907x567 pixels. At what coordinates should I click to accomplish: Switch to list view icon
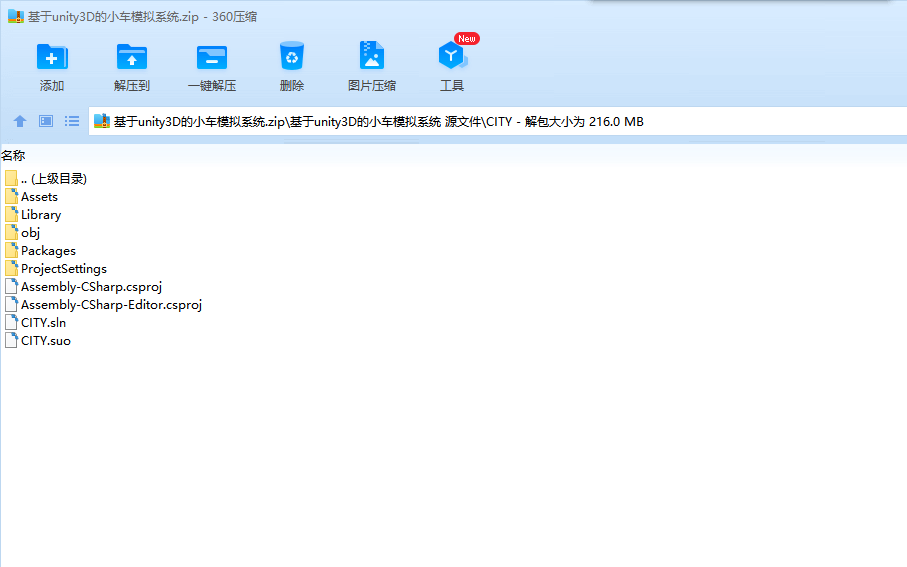pyautogui.click(x=72, y=121)
